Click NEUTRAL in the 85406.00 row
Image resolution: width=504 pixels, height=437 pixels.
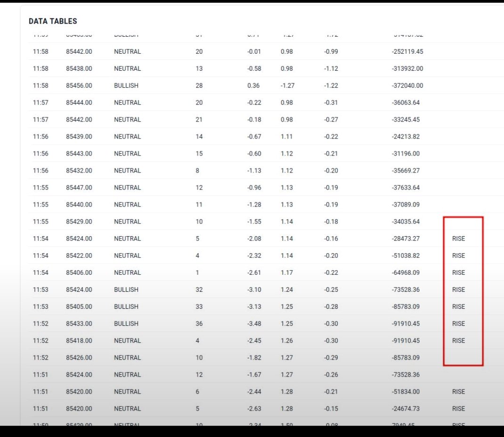click(x=127, y=272)
